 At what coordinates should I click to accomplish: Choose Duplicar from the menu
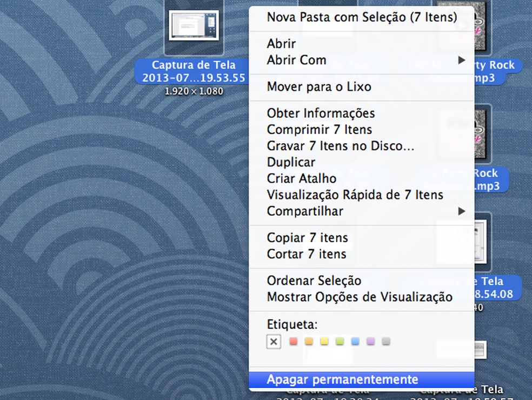click(x=362, y=162)
